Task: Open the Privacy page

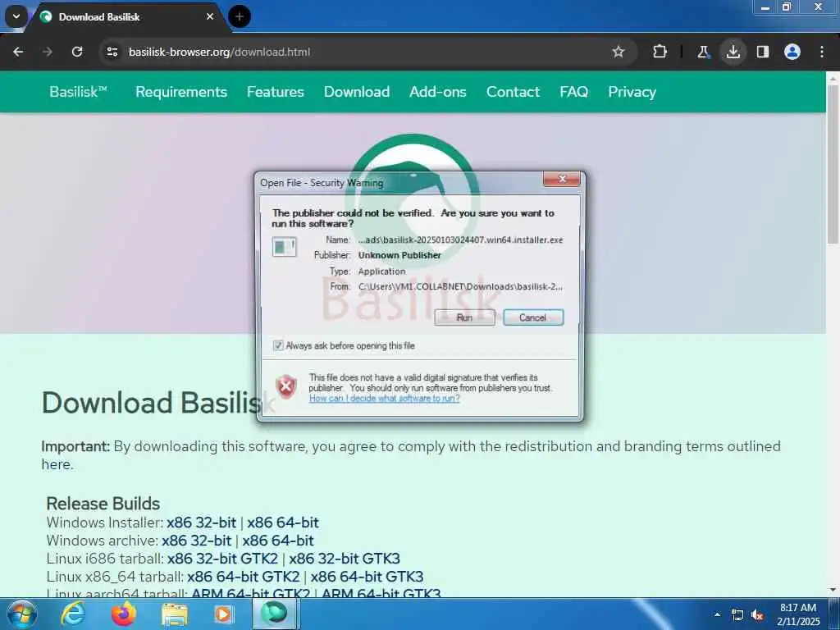Action: coord(632,92)
